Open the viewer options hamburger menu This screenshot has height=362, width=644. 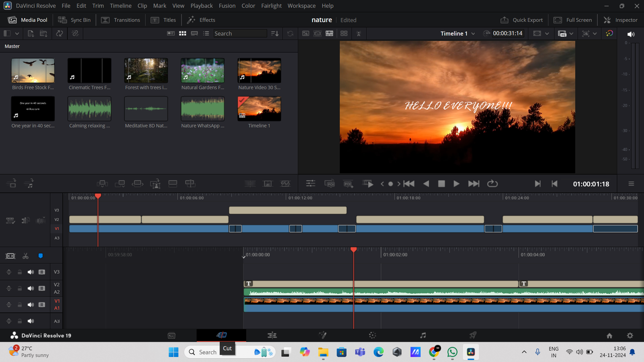631,184
